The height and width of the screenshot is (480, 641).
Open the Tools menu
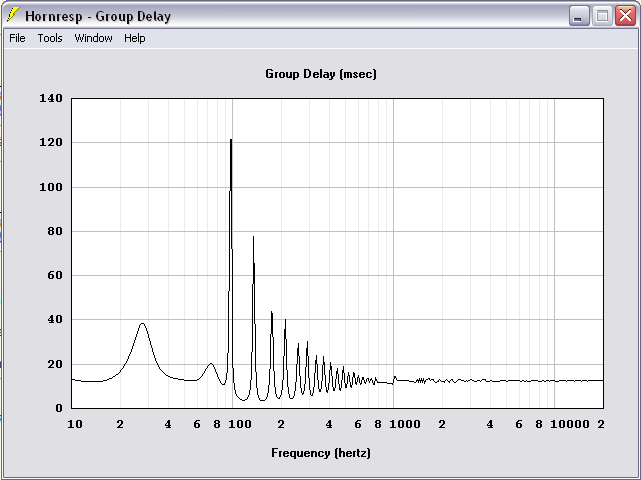pyautogui.click(x=50, y=38)
